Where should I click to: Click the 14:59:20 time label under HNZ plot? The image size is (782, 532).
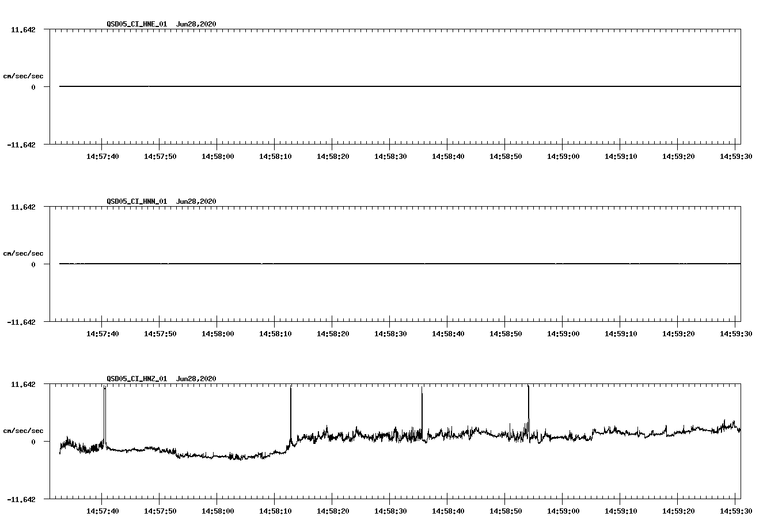(678, 511)
